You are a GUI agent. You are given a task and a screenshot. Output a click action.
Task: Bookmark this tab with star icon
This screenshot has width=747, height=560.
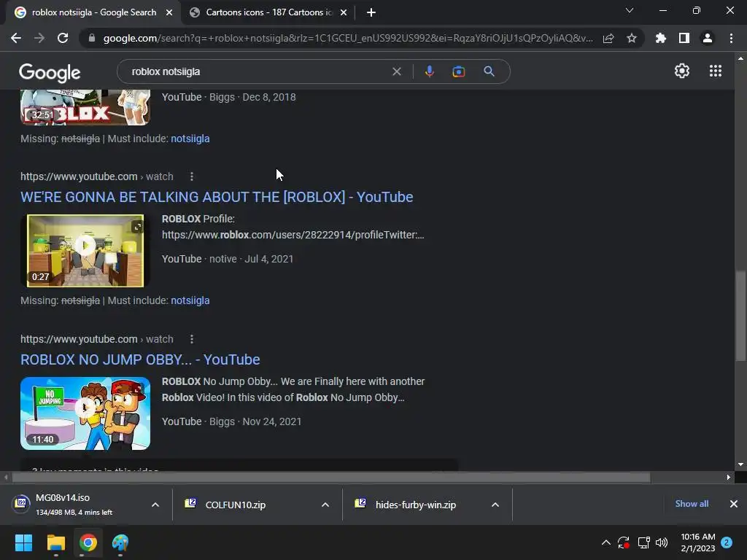pyautogui.click(x=632, y=38)
